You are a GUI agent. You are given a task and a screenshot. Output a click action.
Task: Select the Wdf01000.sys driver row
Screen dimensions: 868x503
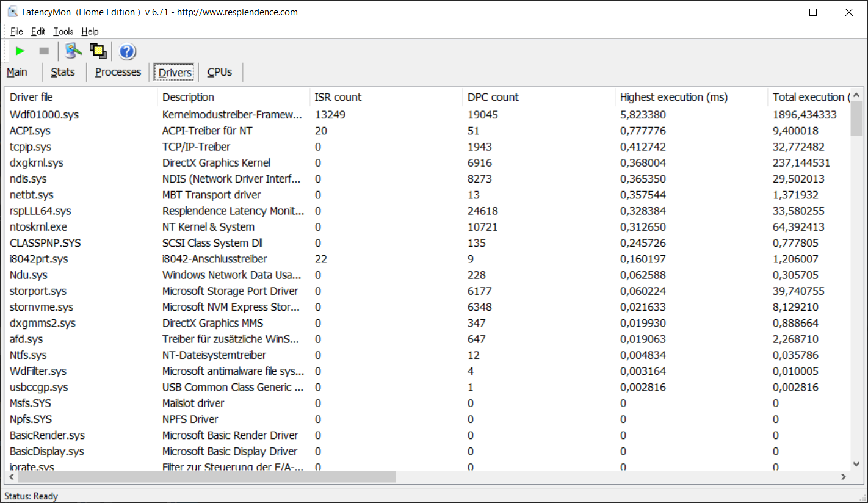tap(44, 115)
